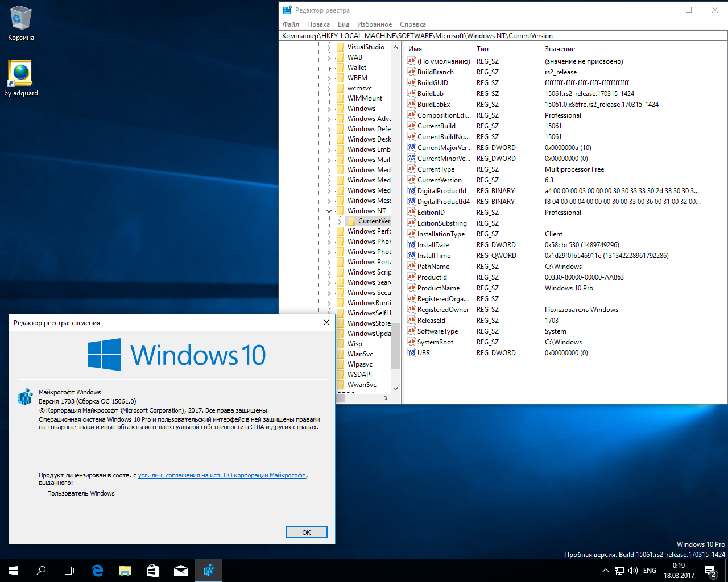Expand the VisualStudio tree node

pos(329,47)
